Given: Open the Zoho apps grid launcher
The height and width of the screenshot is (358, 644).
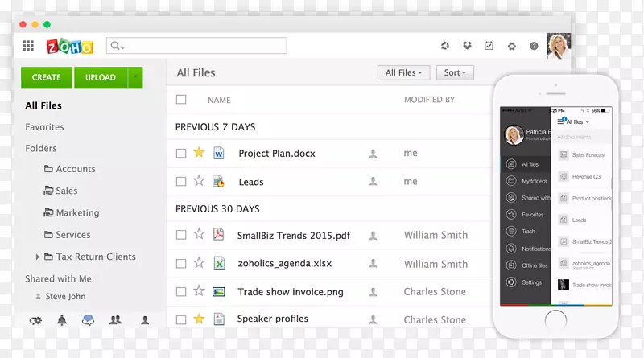Looking at the screenshot, I should [x=28, y=46].
